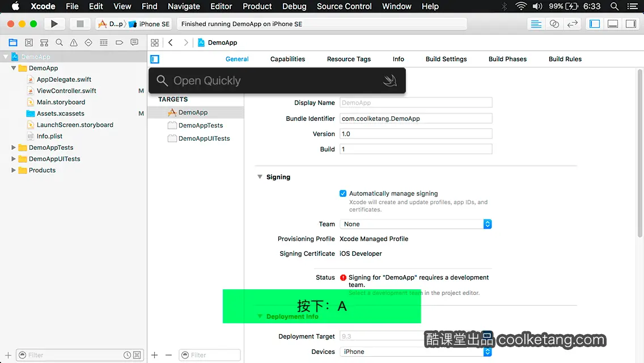Uncheck Automatically manage signing
This screenshot has width=644, height=363.
coord(343,193)
